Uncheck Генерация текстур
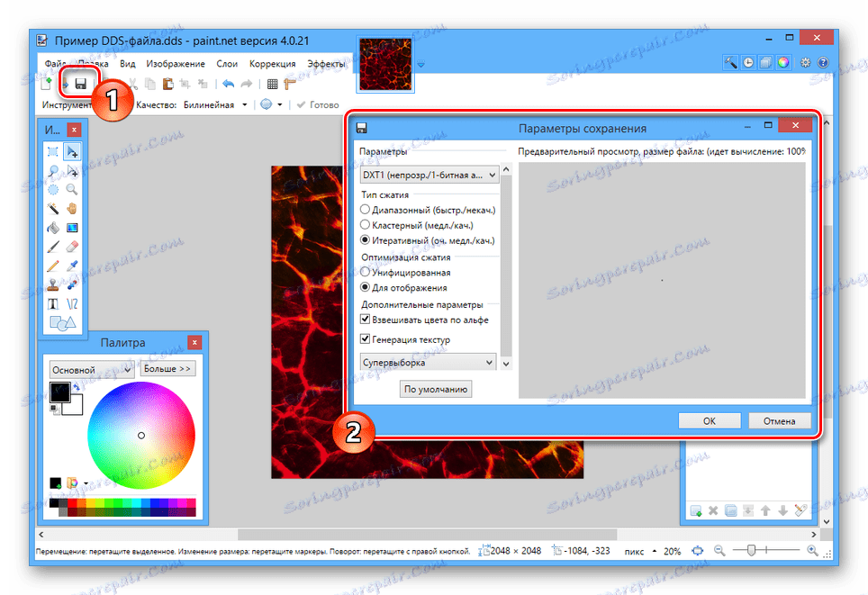Screen dimensions: 868x595 pyautogui.click(x=365, y=339)
